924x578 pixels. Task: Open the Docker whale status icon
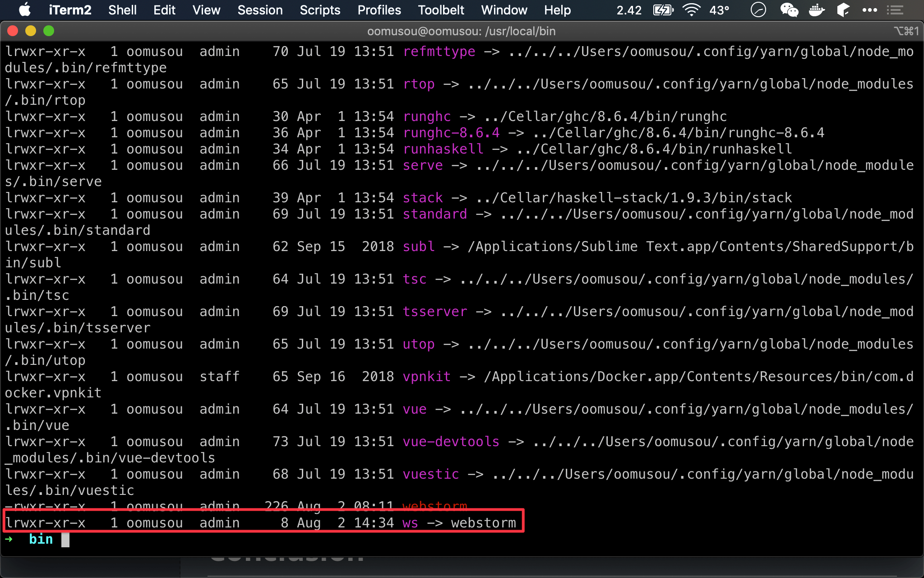coord(816,10)
